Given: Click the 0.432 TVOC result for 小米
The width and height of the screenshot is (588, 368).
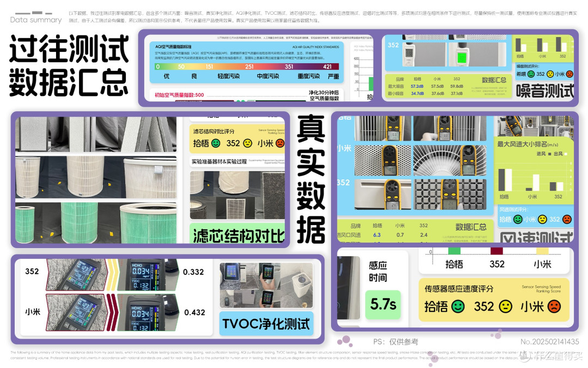Looking at the screenshot, I should click(x=194, y=312).
